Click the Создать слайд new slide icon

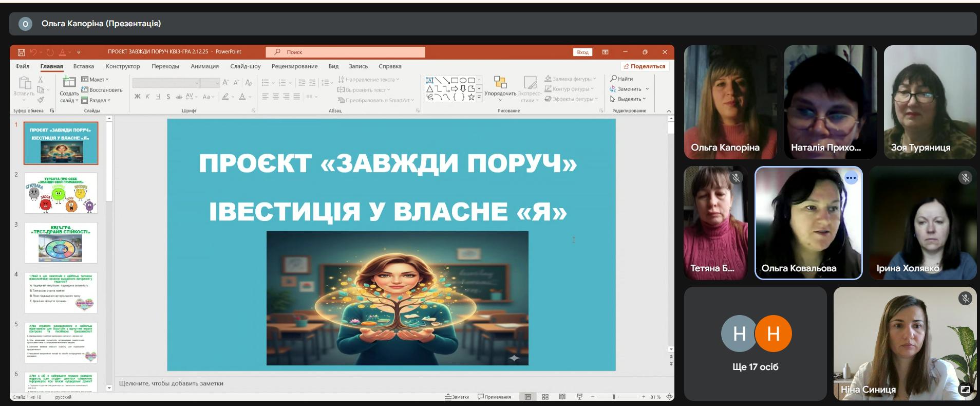coord(69,82)
